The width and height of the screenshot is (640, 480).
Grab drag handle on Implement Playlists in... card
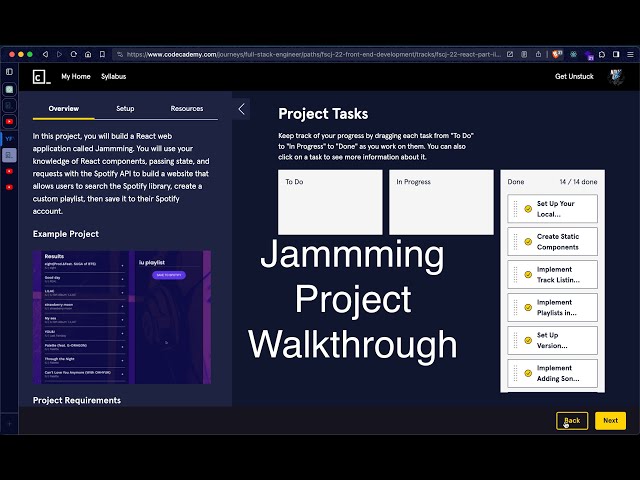pyautogui.click(x=515, y=307)
